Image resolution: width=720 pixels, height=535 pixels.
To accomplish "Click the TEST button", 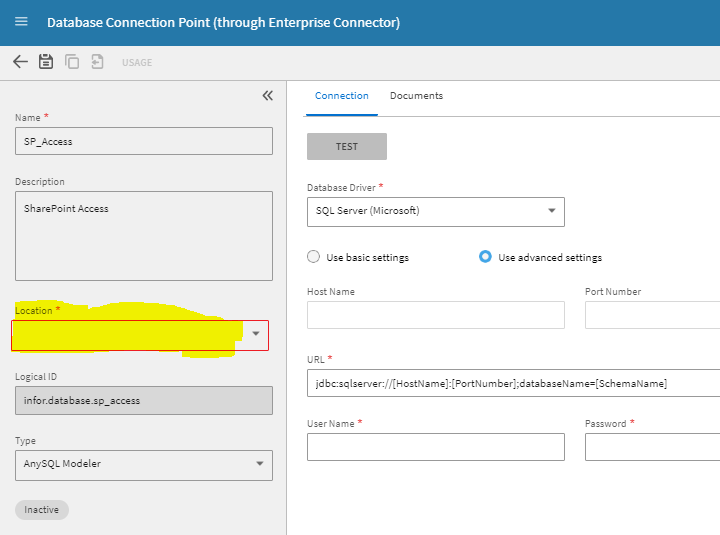I will 347,146.
